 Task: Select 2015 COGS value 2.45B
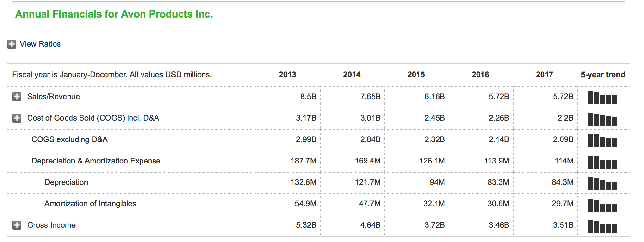click(x=435, y=118)
